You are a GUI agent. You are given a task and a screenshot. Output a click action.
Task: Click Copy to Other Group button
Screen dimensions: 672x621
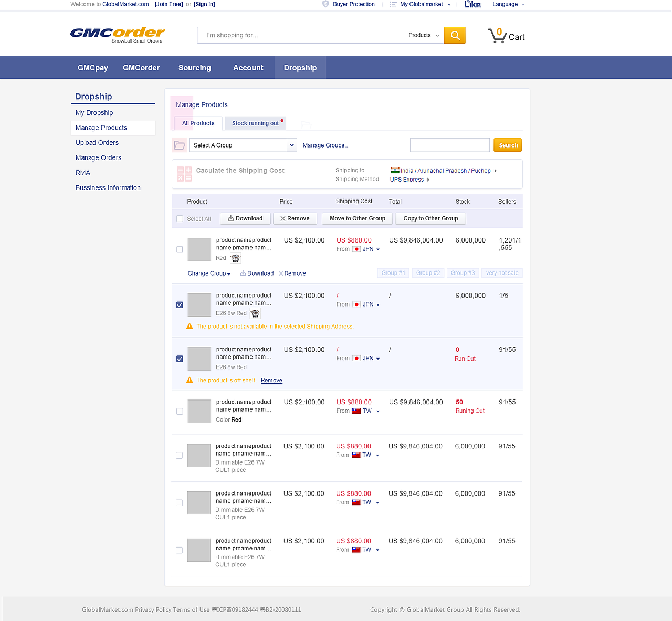click(430, 218)
